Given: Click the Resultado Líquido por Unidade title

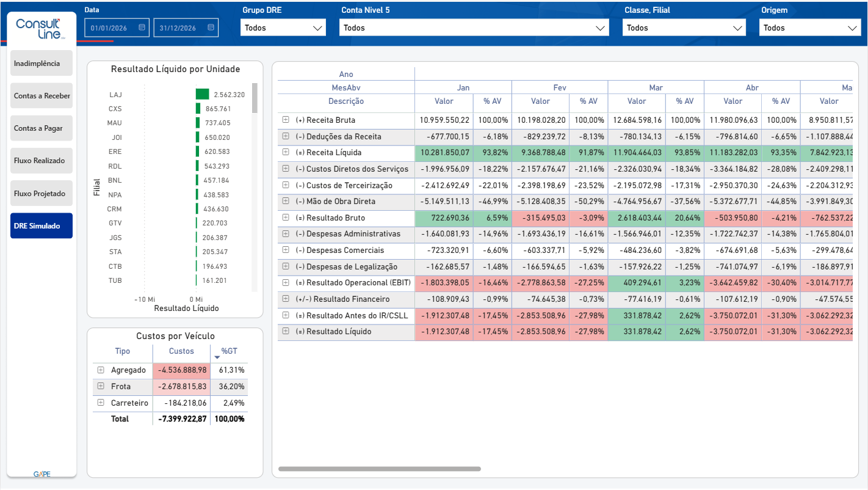Looking at the screenshot, I should (x=175, y=69).
